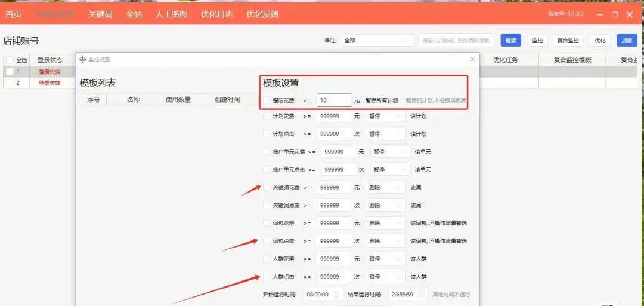Image resolution: width=644 pixels, height=306 pixels.
Task: Maximize the application window
Action: pos(615,14)
